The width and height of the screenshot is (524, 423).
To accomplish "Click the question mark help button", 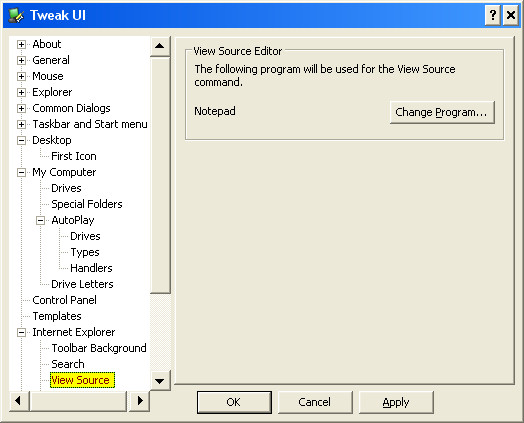I will (493, 15).
